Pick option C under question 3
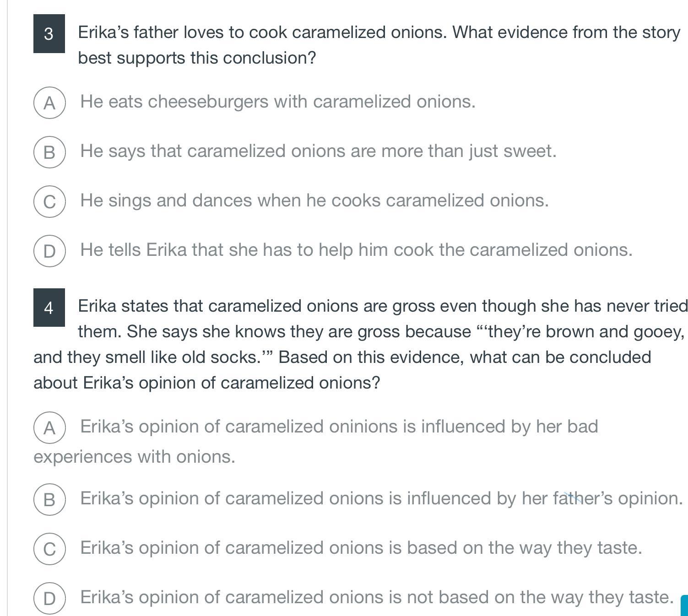This screenshot has height=616, width=688. click(49, 202)
